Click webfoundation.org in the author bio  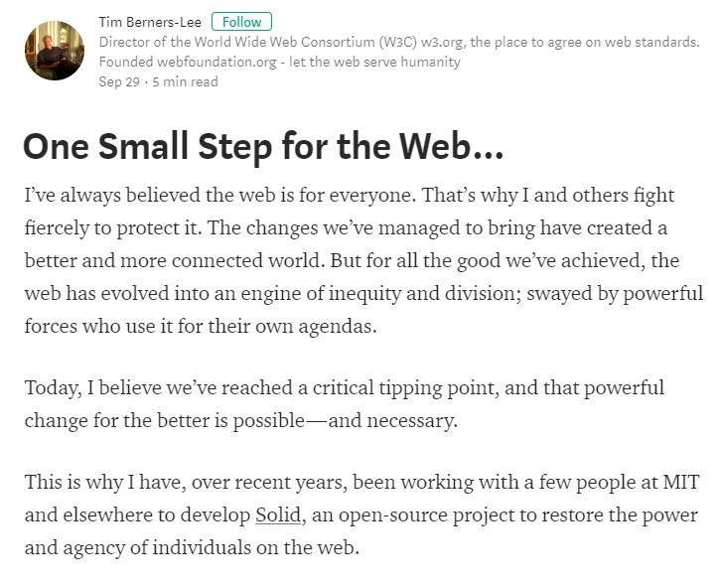(216, 62)
